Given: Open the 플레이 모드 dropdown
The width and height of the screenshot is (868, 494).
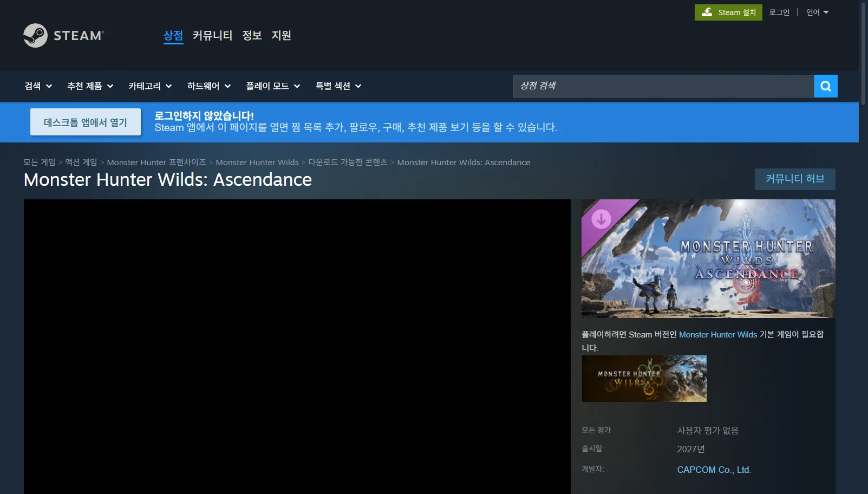Looking at the screenshot, I should (273, 86).
